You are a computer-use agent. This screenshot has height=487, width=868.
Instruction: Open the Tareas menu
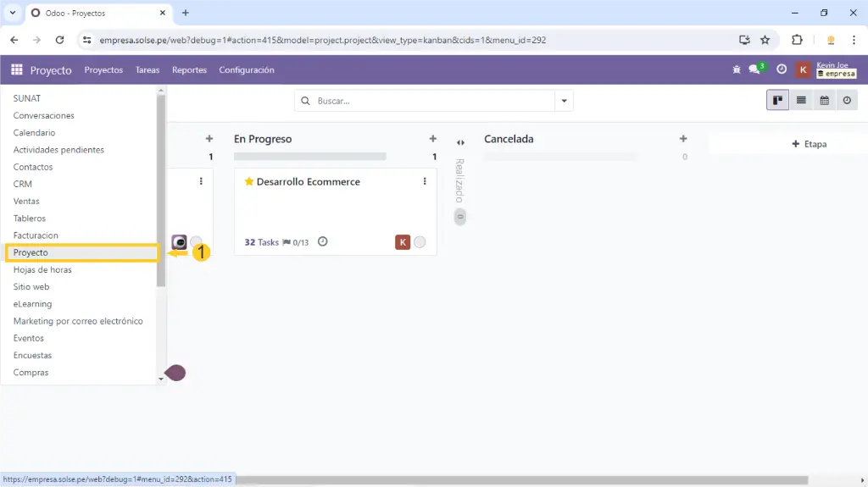tap(147, 70)
